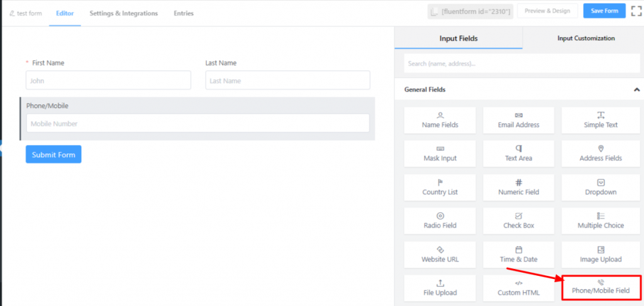Add a Time & Date field
644x306 pixels.
tap(518, 254)
